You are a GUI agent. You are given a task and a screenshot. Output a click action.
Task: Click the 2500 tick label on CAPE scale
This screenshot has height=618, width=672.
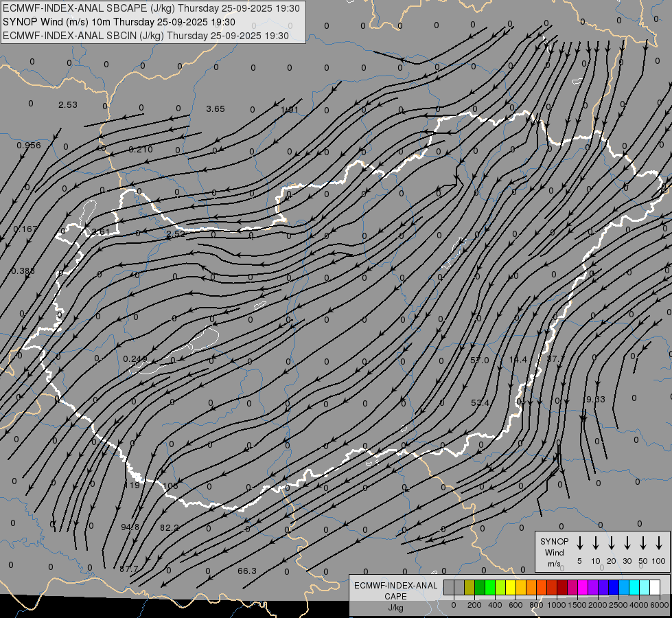pos(618,605)
